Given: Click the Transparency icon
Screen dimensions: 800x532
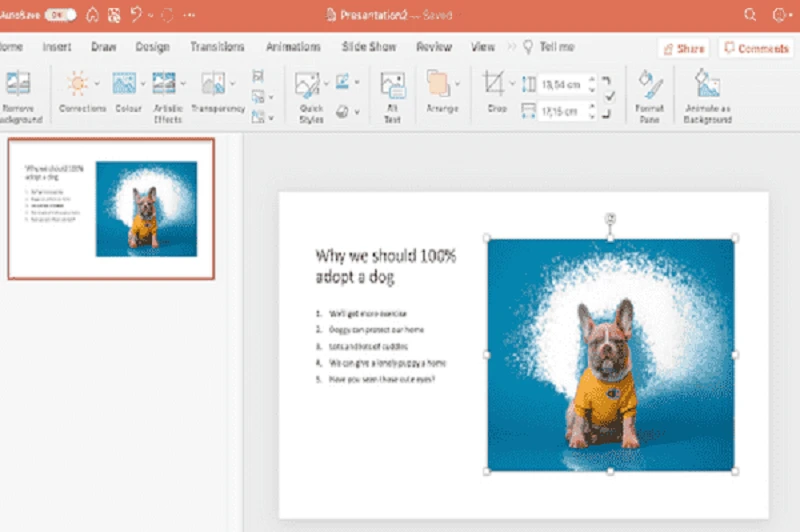Looking at the screenshot, I should tap(213, 83).
